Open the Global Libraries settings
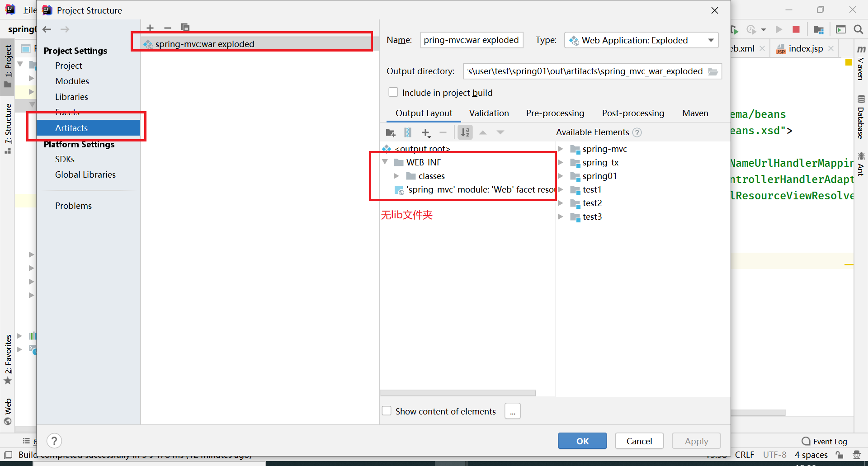 85,174
